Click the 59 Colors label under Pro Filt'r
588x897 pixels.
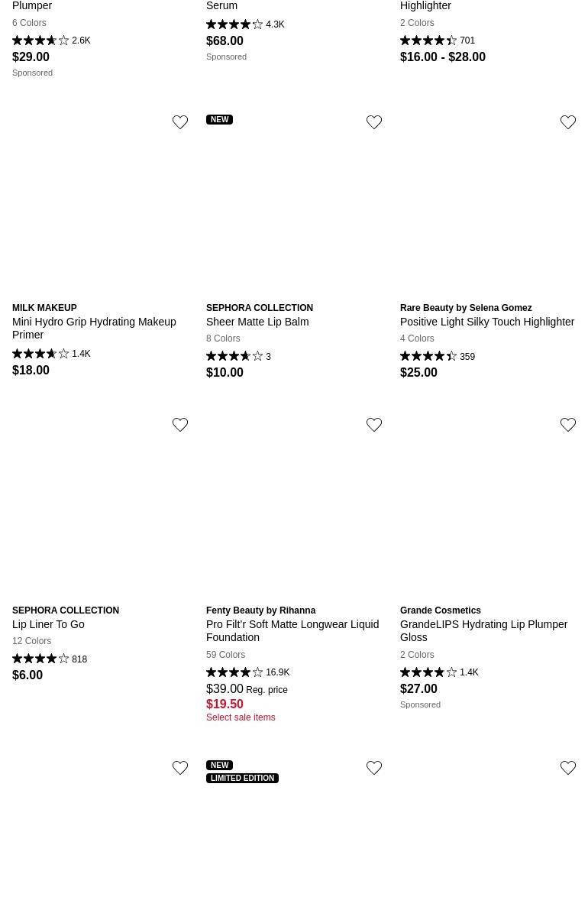tap(225, 655)
